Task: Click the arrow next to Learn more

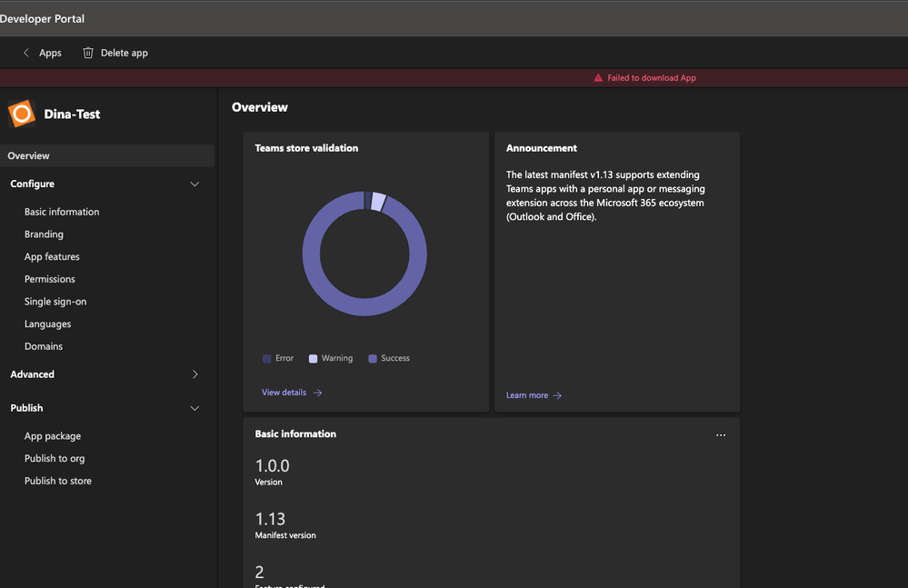Action: point(557,395)
